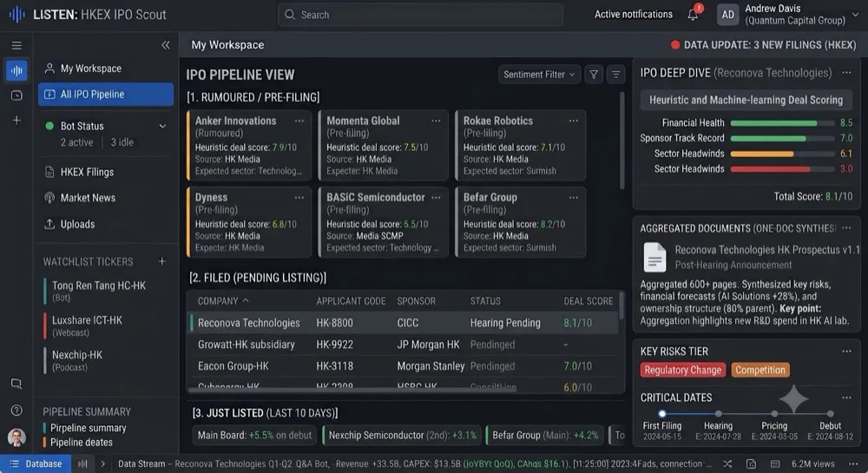The image size is (868, 473).
Task: Click Heuristic and Machine-learning Deal Scoring header
Action: pyautogui.click(x=746, y=100)
